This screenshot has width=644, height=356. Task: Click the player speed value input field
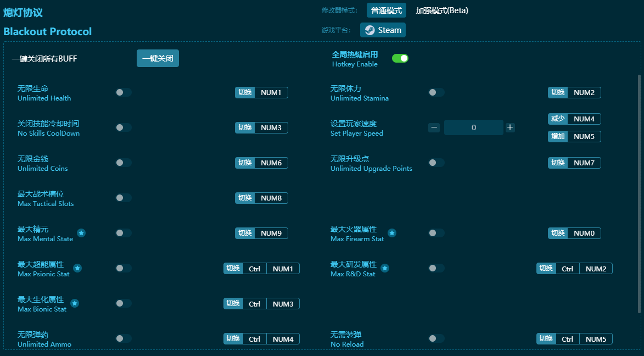click(473, 127)
